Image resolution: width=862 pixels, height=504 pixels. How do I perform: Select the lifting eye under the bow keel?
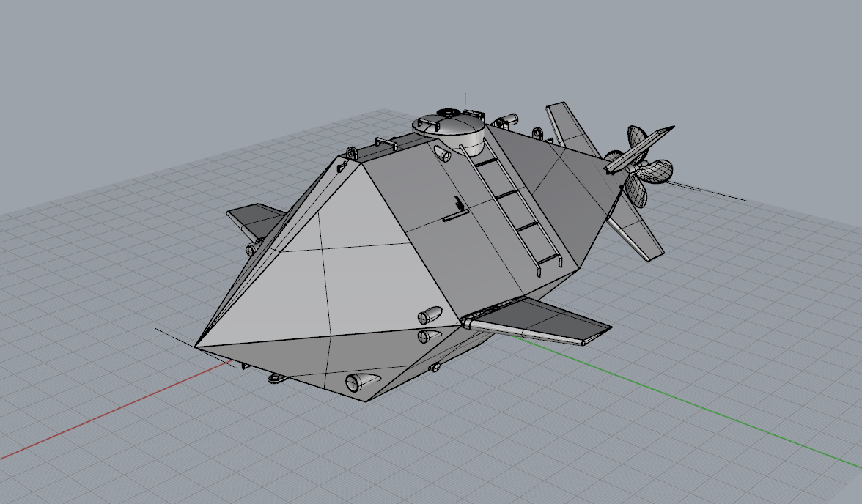pos(276,377)
